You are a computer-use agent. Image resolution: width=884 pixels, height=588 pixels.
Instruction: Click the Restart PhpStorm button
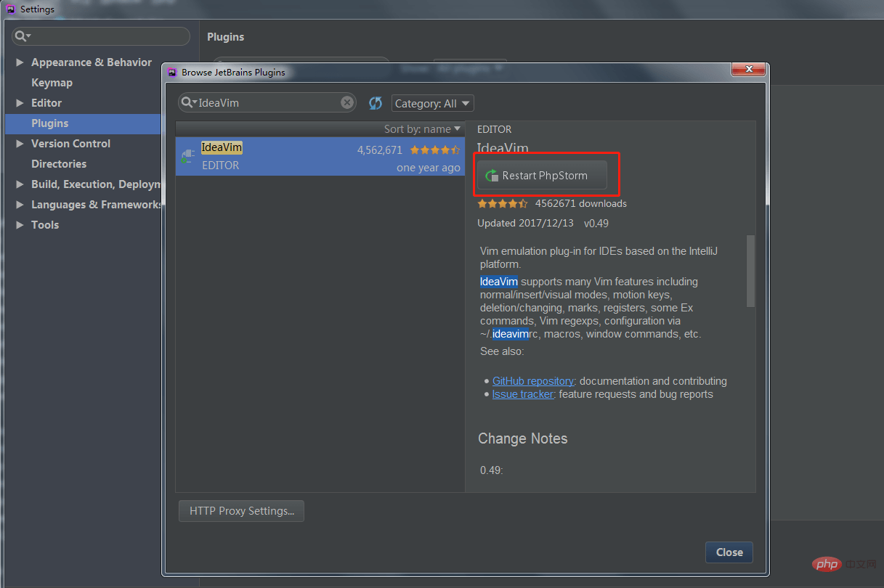[542, 175]
